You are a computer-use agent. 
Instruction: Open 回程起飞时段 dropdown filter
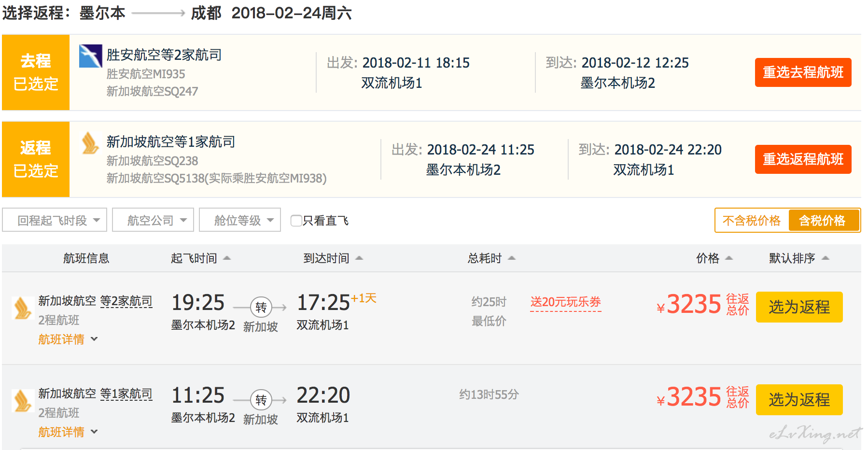click(55, 220)
